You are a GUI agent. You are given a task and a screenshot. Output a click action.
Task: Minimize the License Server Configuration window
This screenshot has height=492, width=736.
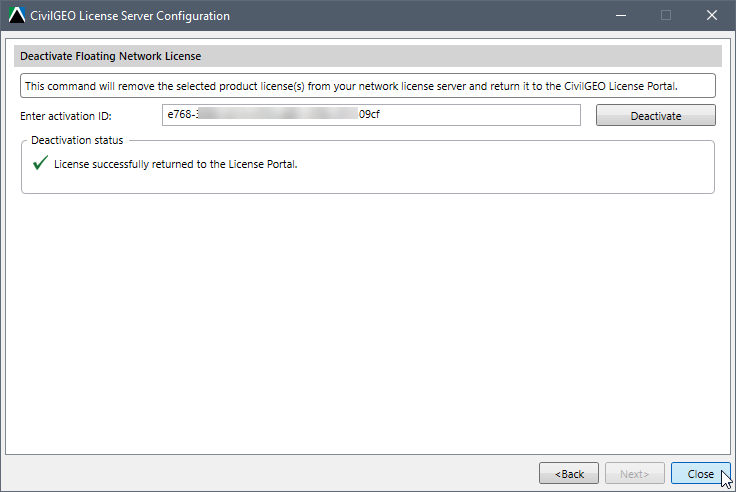[621, 15]
